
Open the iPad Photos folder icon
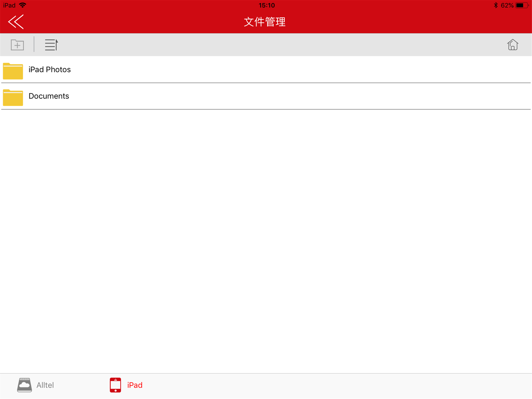[13, 71]
